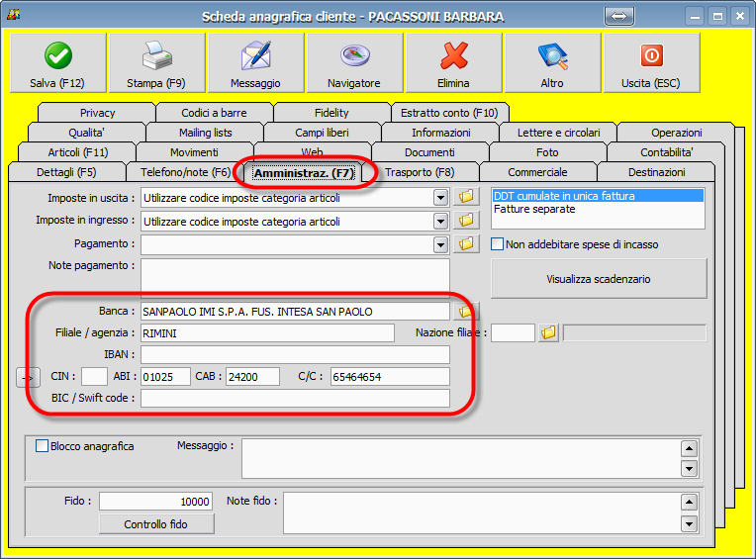Click the arrow button left of CIN

[x=28, y=377]
